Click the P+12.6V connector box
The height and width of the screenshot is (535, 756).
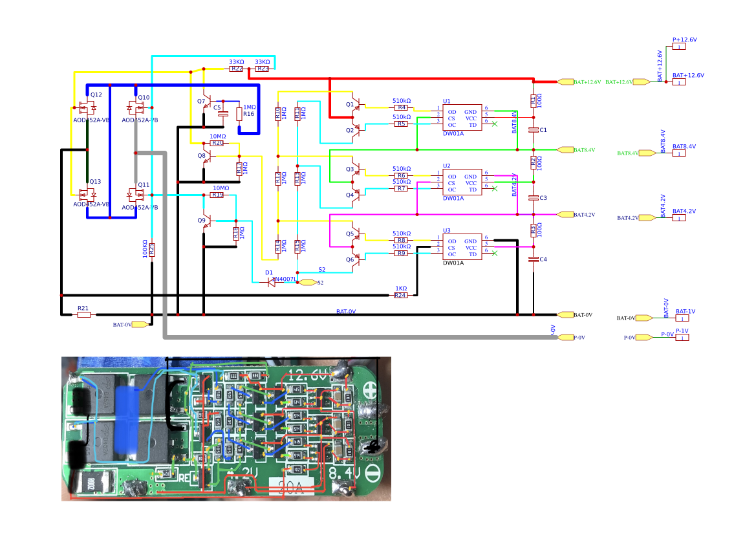(679, 47)
